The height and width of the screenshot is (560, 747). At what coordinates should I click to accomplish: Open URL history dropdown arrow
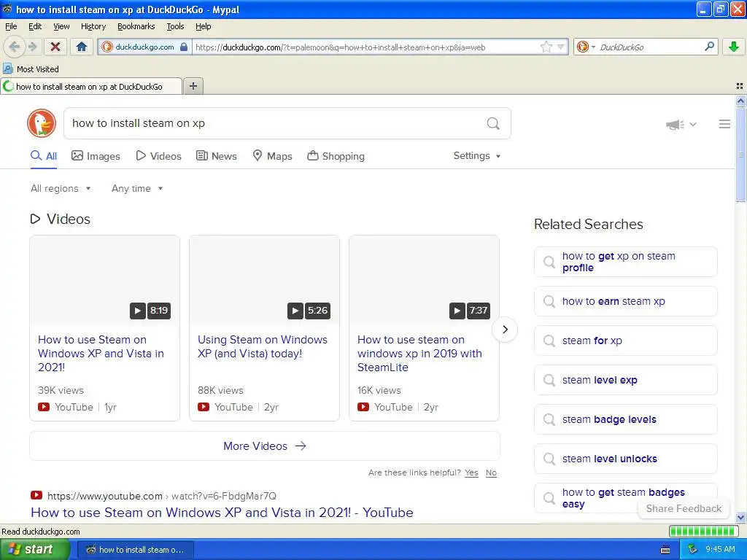561,47
